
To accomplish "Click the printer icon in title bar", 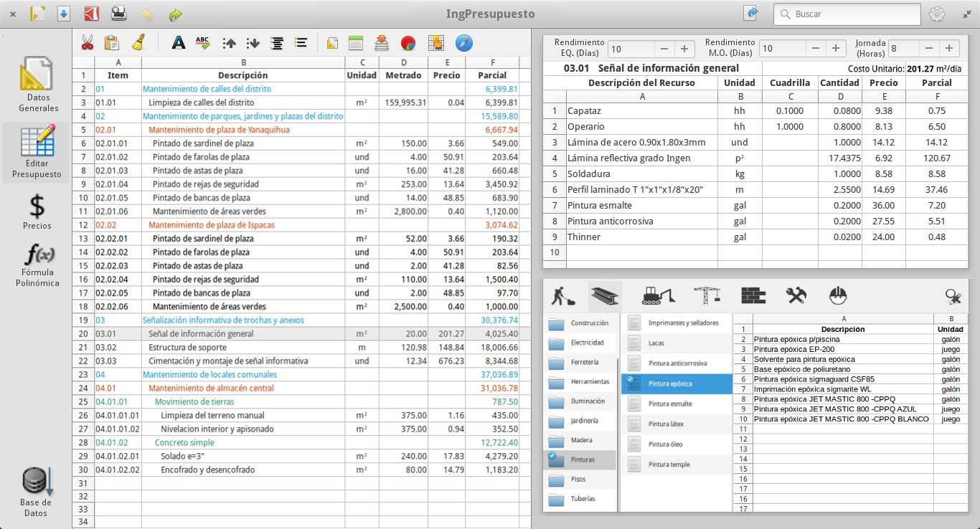I will click(x=119, y=14).
